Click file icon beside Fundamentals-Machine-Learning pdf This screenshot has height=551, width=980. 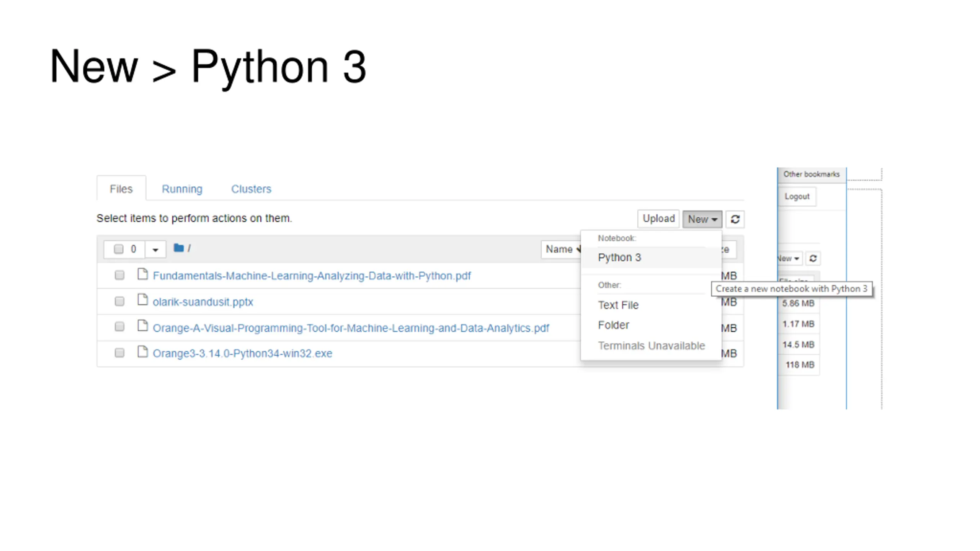142,274
